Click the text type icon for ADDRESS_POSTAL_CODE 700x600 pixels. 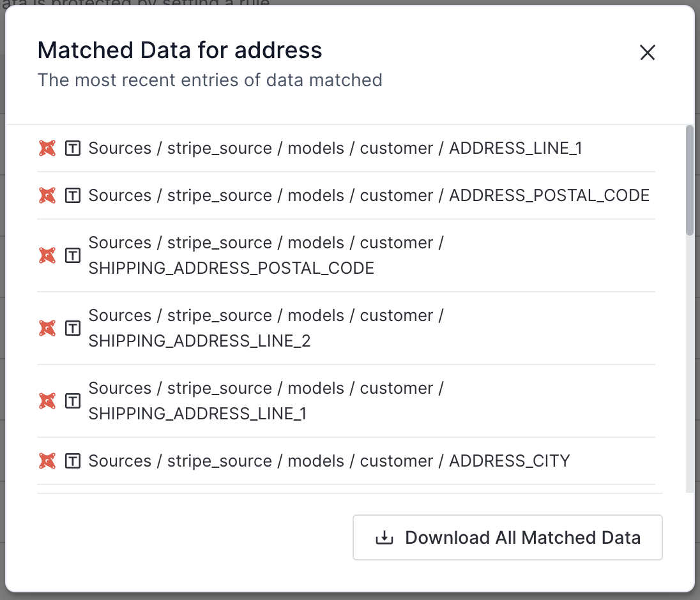click(73, 196)
